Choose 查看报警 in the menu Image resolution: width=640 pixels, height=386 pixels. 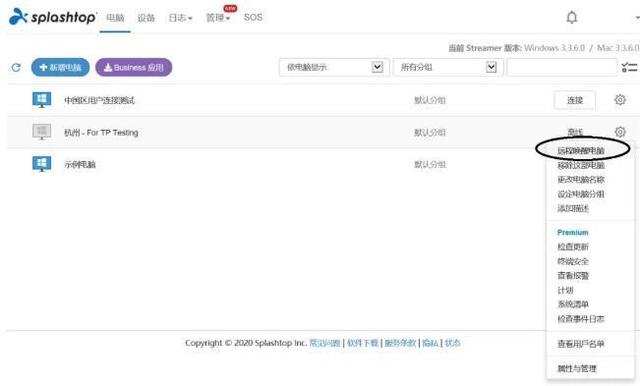[x=573, y=276]
